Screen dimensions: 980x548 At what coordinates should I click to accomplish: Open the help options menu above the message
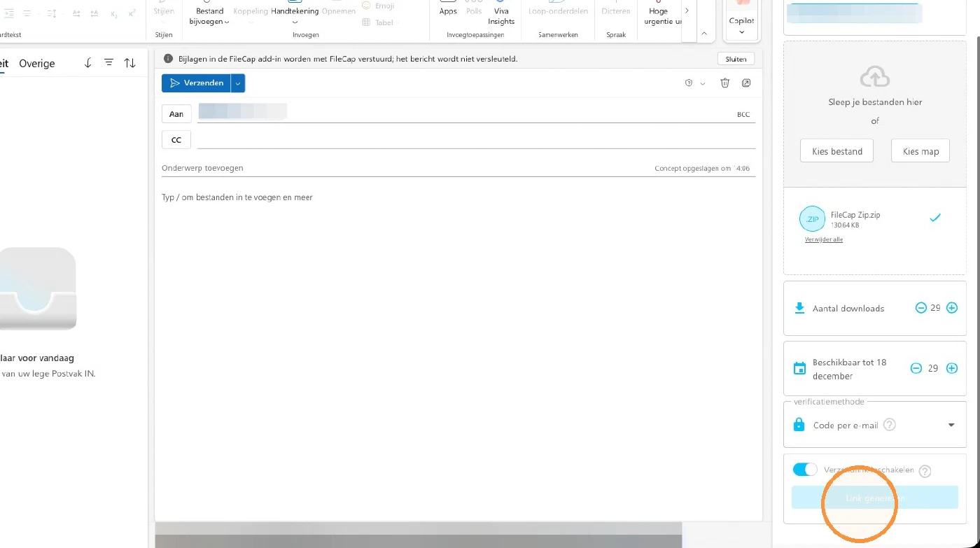(695, 83)
